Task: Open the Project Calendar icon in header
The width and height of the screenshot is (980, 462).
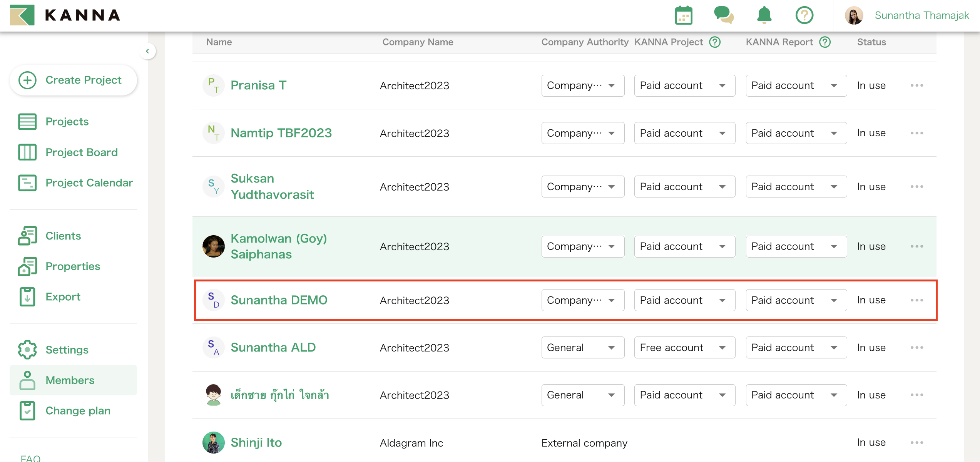Action: (684, 15)
